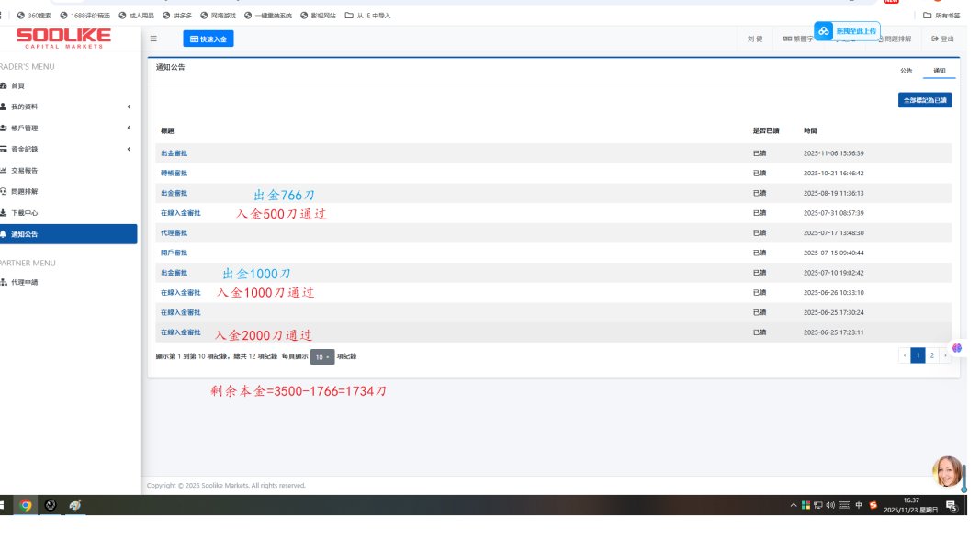The height and width of the screenshot is (551, 980).
Task: Open the 在線入金審批 notice dated 2025-06-25 17:23
Action: pyautogui.click(x=181, y=332)
